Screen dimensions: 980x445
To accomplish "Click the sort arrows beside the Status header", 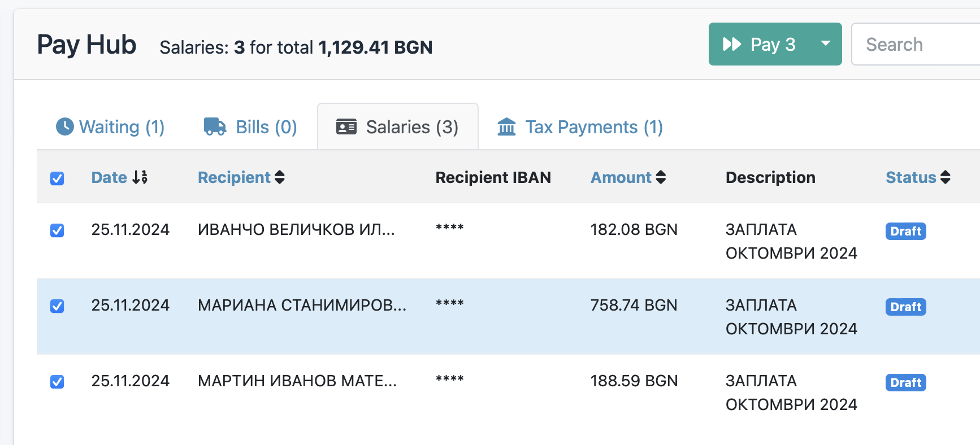I will [x=946, y=177].
